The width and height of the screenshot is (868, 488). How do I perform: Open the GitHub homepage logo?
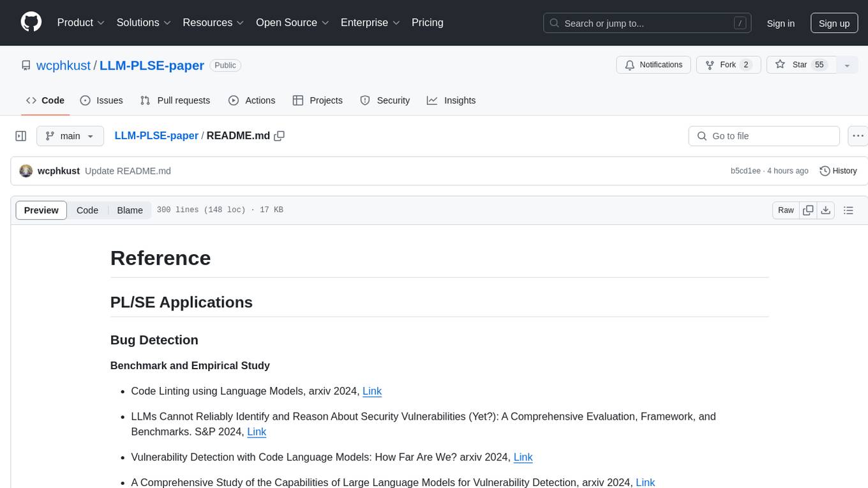tap(31, 22)
